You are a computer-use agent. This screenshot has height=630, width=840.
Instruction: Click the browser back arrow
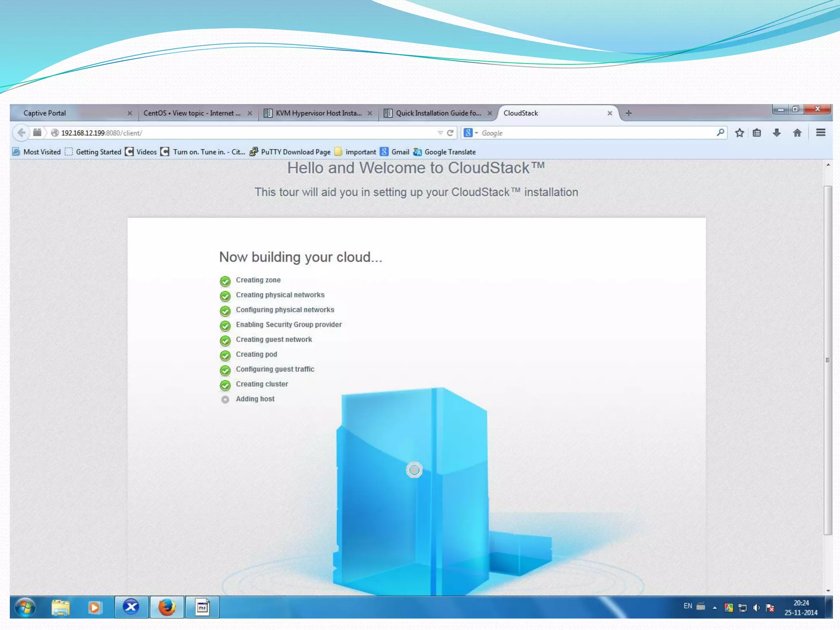[21, 132]
